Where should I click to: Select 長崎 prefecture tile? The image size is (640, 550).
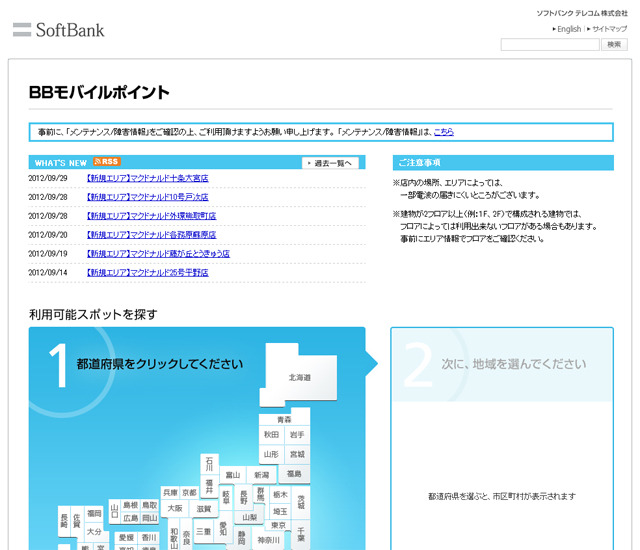[x=64, y=521]
